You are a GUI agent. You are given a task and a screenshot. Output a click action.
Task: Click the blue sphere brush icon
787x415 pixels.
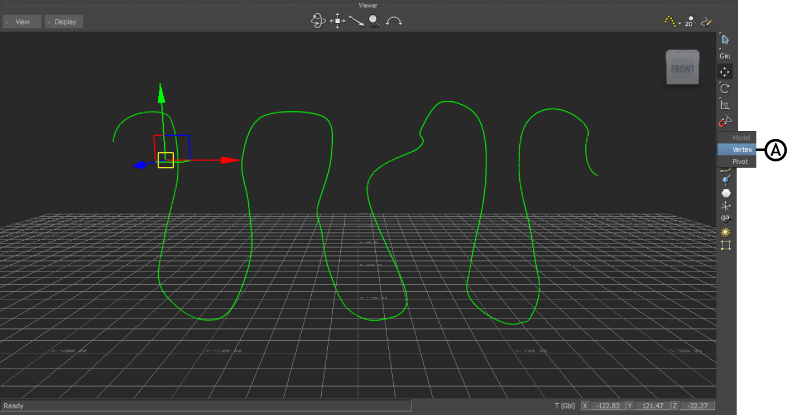(726, 180)
